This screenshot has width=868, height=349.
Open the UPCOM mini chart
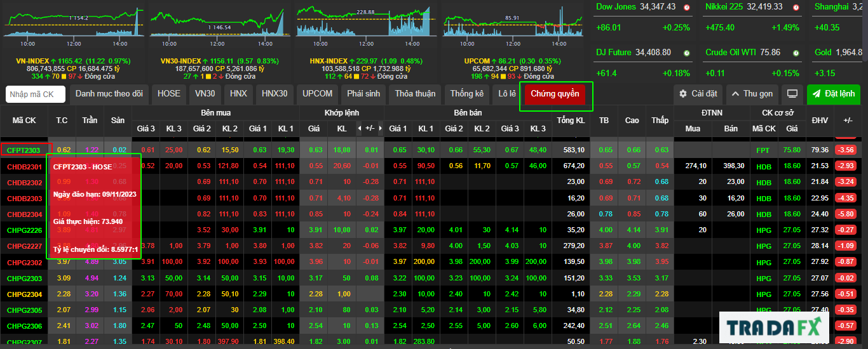point(512,24)
